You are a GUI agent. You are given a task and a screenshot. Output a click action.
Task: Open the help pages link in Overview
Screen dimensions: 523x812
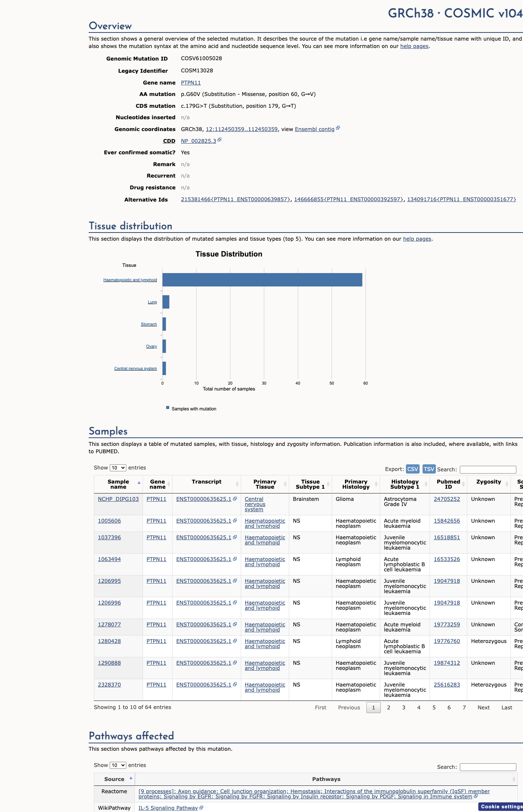[x=414, y=46]
